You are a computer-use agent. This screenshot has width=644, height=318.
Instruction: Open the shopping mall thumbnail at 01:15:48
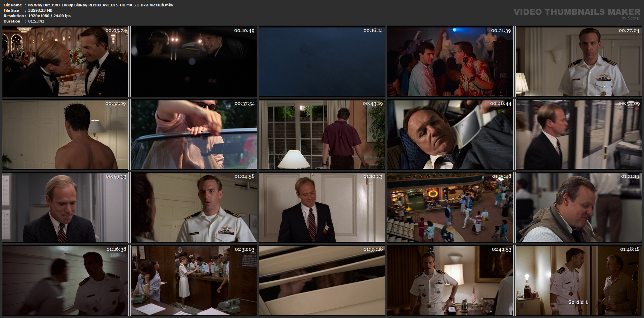coord(450,207)
